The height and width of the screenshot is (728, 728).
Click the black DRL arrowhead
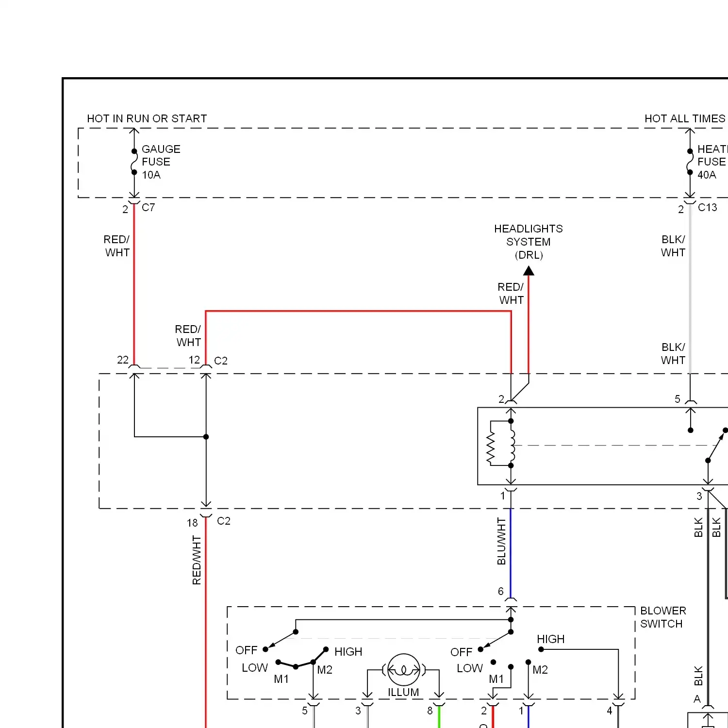pos(529,270)
